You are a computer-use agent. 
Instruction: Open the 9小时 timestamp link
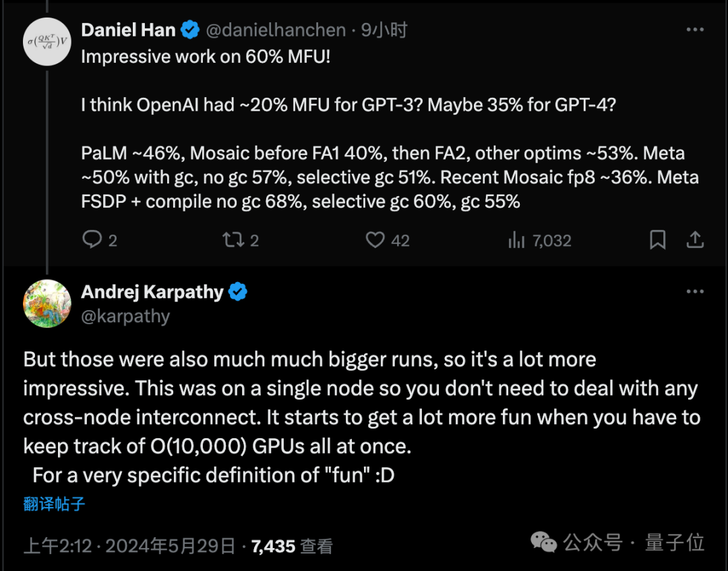coord(384,30)
